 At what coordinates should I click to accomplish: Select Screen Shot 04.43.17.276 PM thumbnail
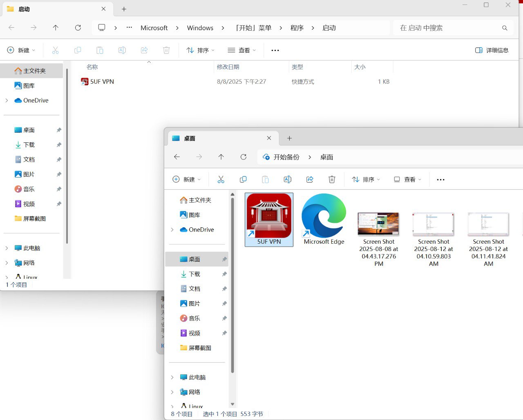tap(378, 224)
